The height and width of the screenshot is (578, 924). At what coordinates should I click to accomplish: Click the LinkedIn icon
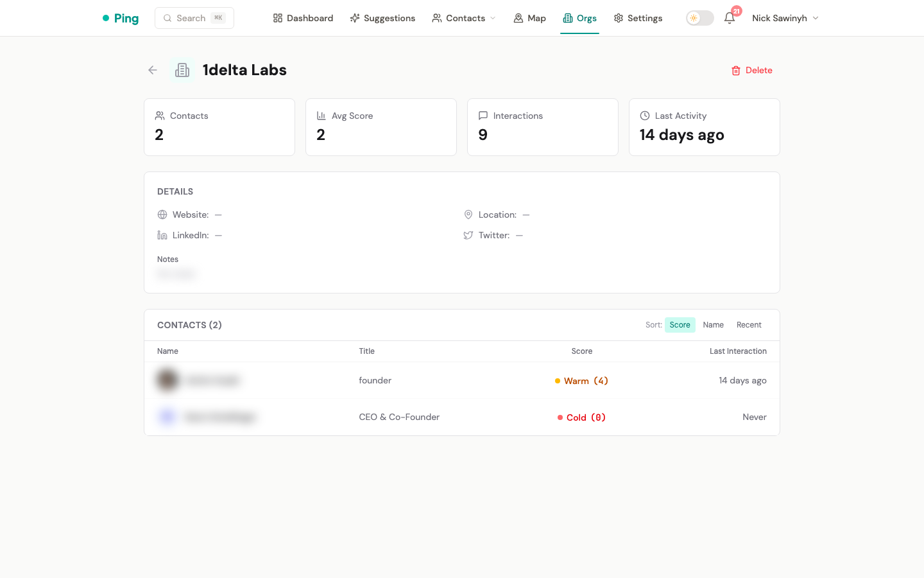[x=162, y=235]
